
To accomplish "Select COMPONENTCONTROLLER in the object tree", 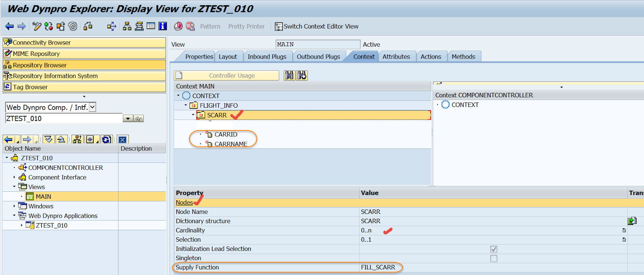I will click(x=66, y=168).
